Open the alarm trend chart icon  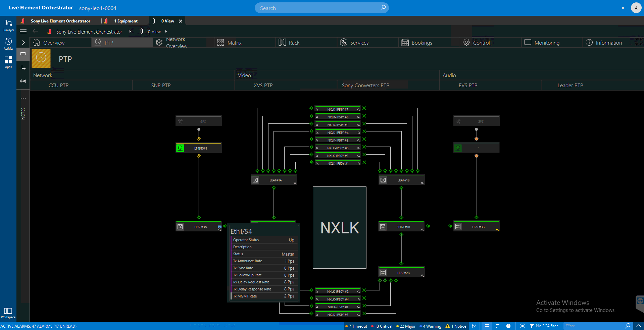(x=474, y=326)
